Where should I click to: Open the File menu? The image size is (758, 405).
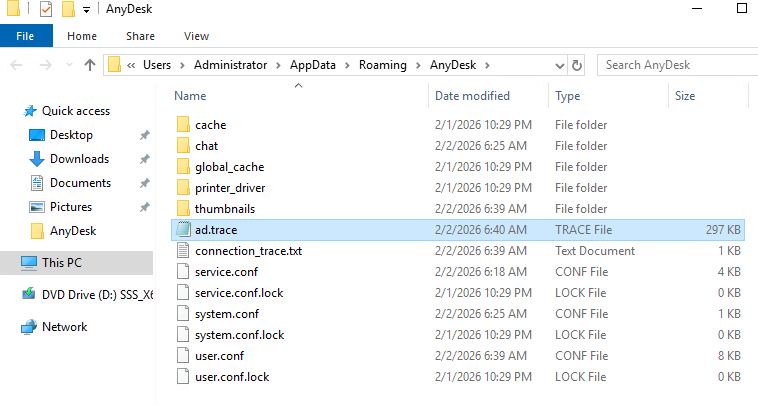tap(25, 36)
